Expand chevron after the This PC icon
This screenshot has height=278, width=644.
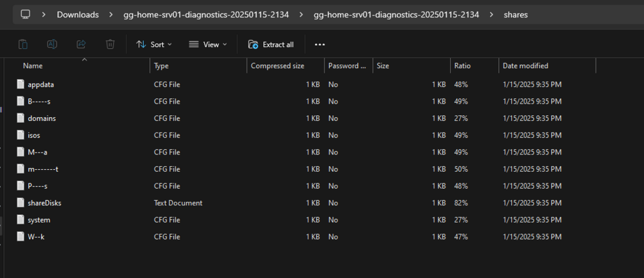click(44, 15)
